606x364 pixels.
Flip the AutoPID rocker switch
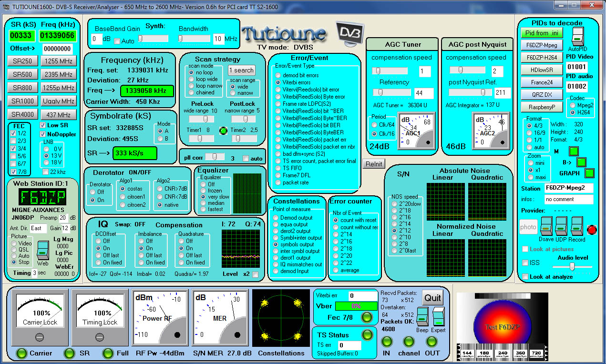tap(577, 37)
